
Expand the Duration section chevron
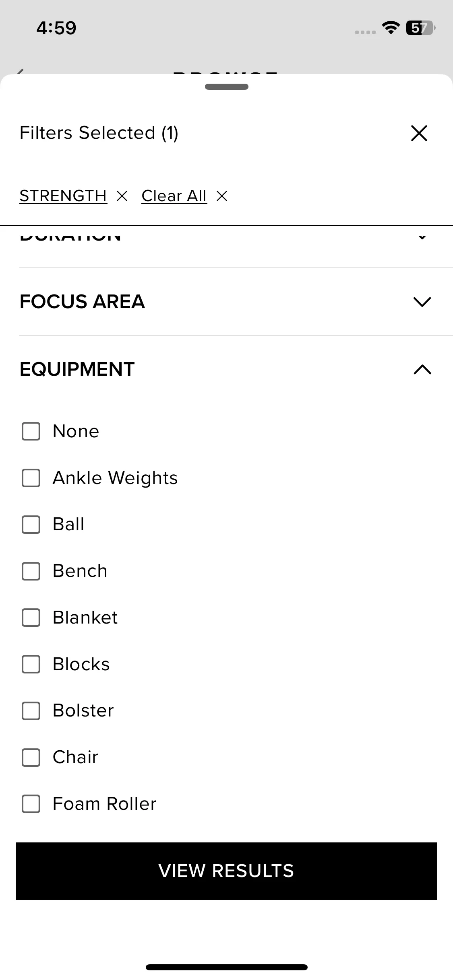(422, 237)
